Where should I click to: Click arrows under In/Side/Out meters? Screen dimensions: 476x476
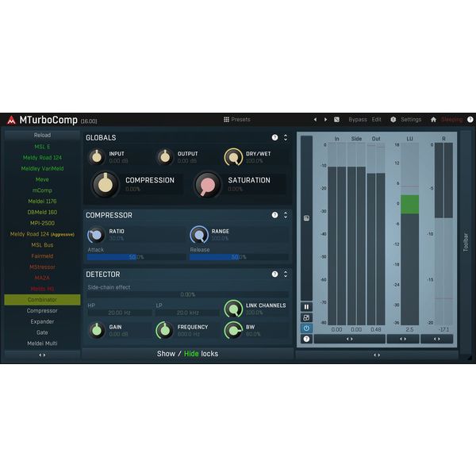[350, 339]
